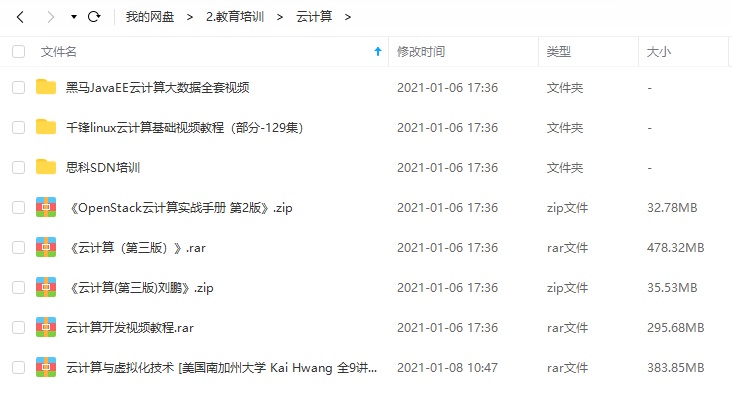The height and width of the screenshot is (402, 732).
Task: Open the navigation history dropdown arrow
Action: tap(73, 17)
